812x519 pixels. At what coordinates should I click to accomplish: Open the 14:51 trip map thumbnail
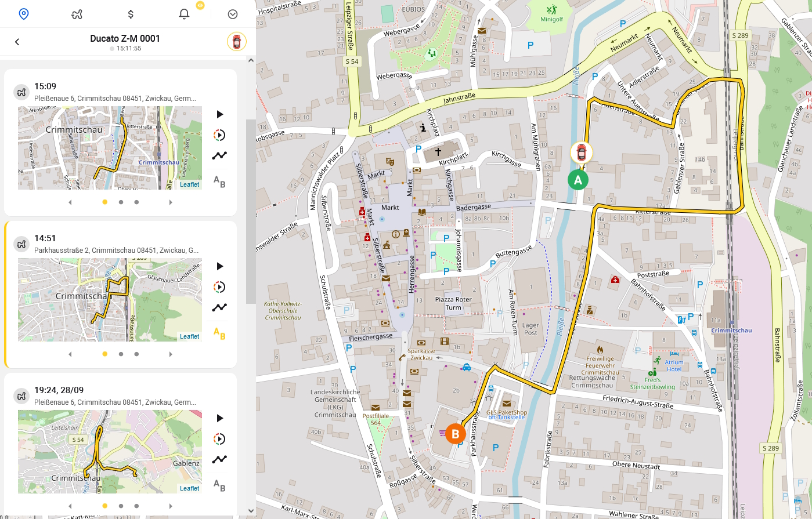pyautogui.click(x=110, y=300)
